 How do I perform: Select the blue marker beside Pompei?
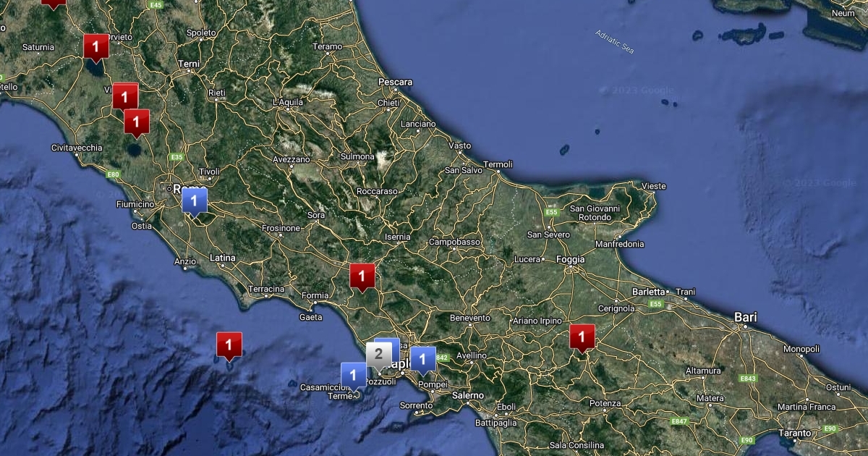423,358
